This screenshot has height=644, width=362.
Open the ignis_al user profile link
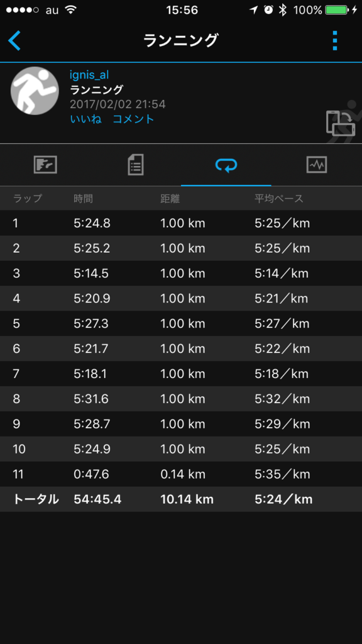coord(89,75)
